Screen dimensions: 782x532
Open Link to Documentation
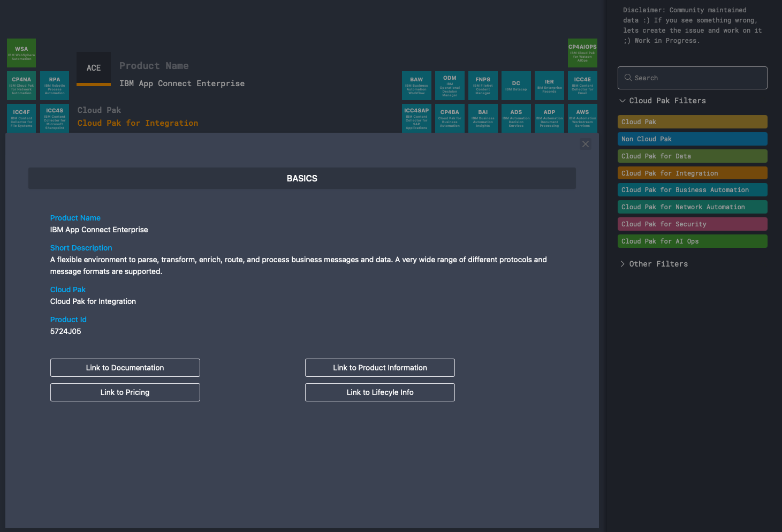(125, 368)
